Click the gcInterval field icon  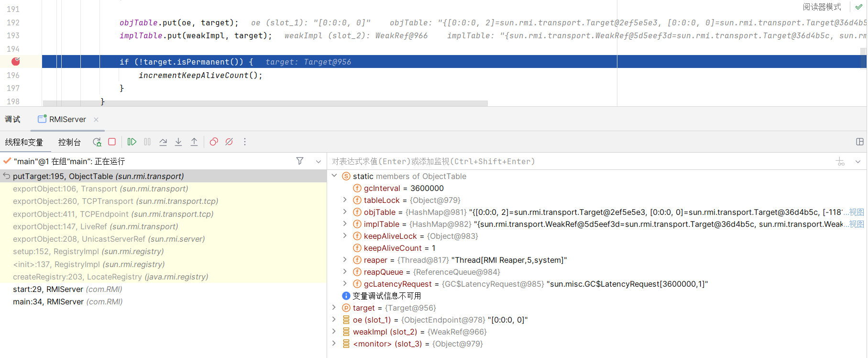click(357, 188)
